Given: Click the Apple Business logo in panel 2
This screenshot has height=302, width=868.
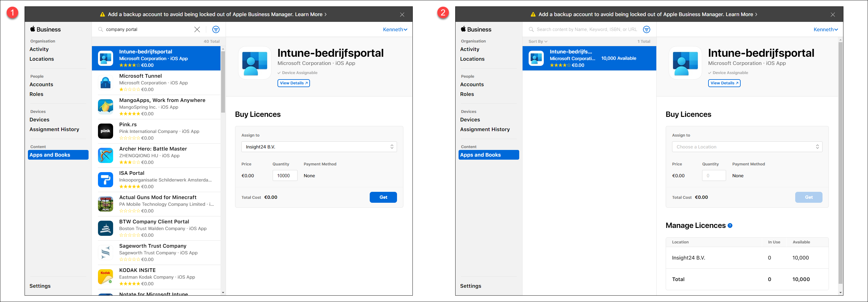Looking at the screenshot, I should (x=476, y=29).
